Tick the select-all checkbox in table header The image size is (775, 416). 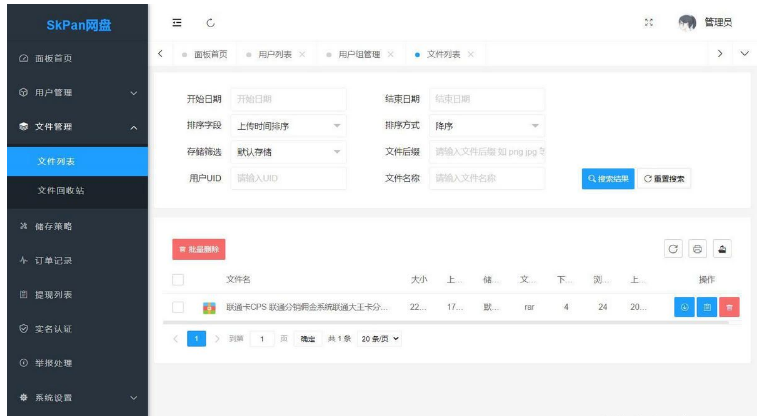[x=178, y=280]
